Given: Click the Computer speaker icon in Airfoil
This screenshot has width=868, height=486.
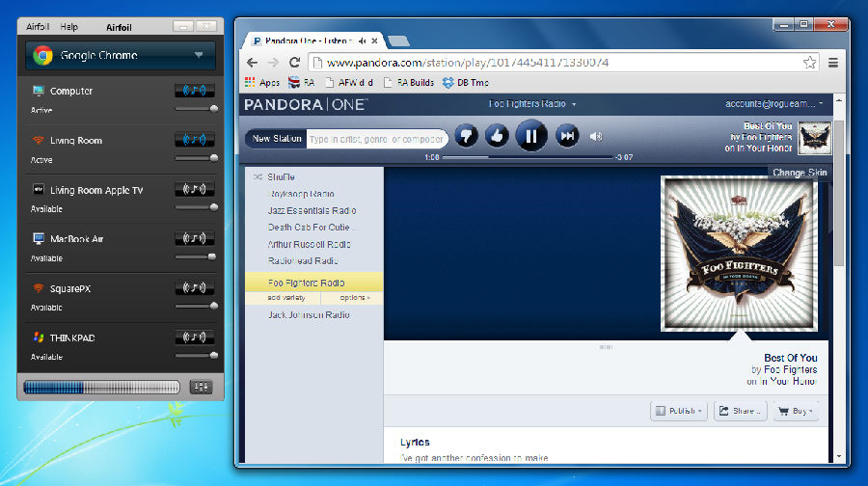Looking at the screenshot, I should 39,91.
